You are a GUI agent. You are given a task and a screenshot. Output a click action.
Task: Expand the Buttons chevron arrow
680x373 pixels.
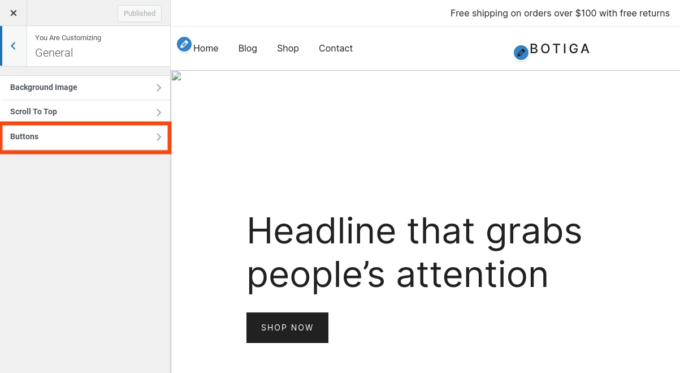159,137
